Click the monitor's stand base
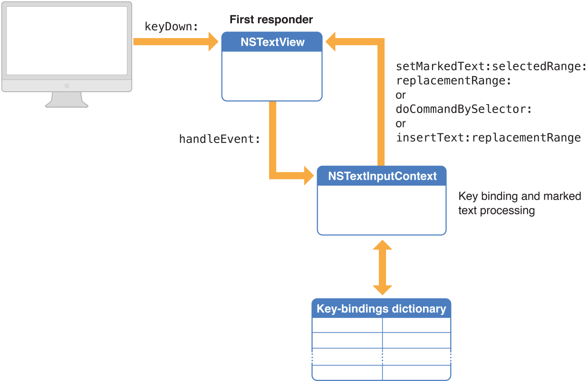This screenshot has width=588, height=381. click(67, 105)
